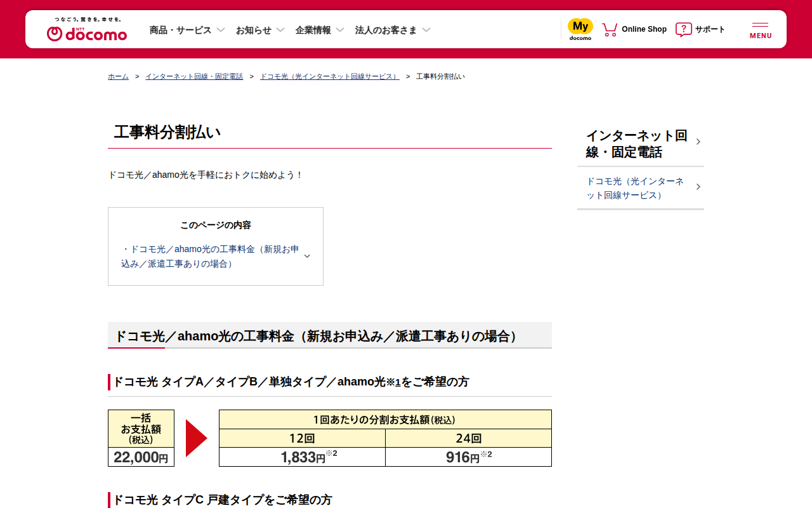Click the 1回あたりの分割お支払額 table header
812x508 pixels.
[x=385, y=420]
